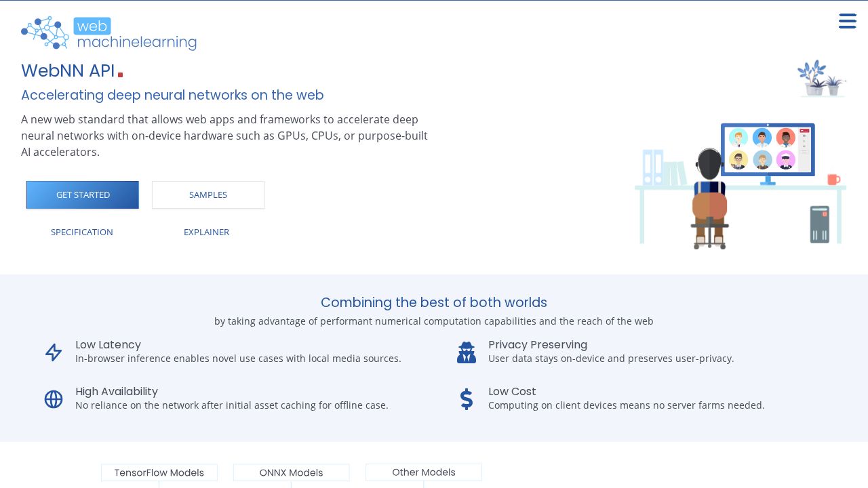Click the 'A new web standard' intro paragraph

click(224, 136)
